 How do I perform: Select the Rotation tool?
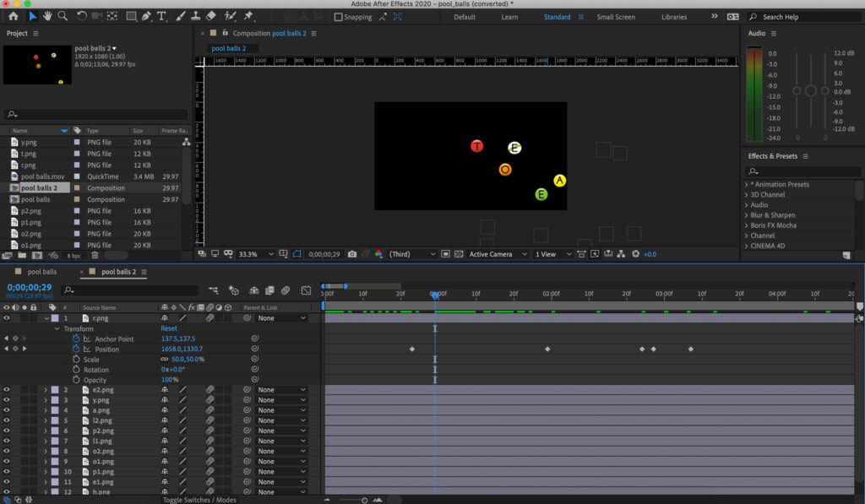tap(80, 16)
